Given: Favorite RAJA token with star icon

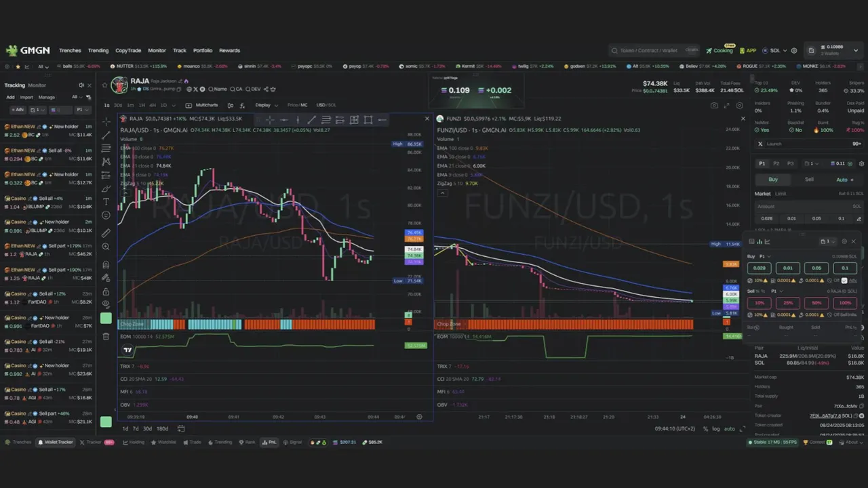Looking at the screenshot, I should tap(104, 85).
